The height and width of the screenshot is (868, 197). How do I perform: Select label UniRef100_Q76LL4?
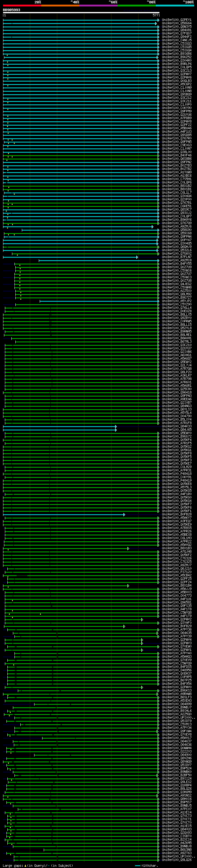coord(177,308)
